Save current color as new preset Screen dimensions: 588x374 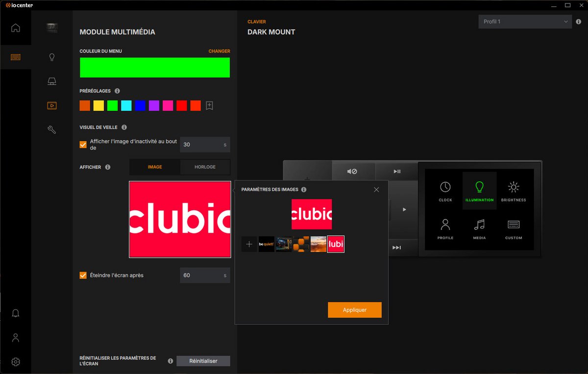coord(210,105)
